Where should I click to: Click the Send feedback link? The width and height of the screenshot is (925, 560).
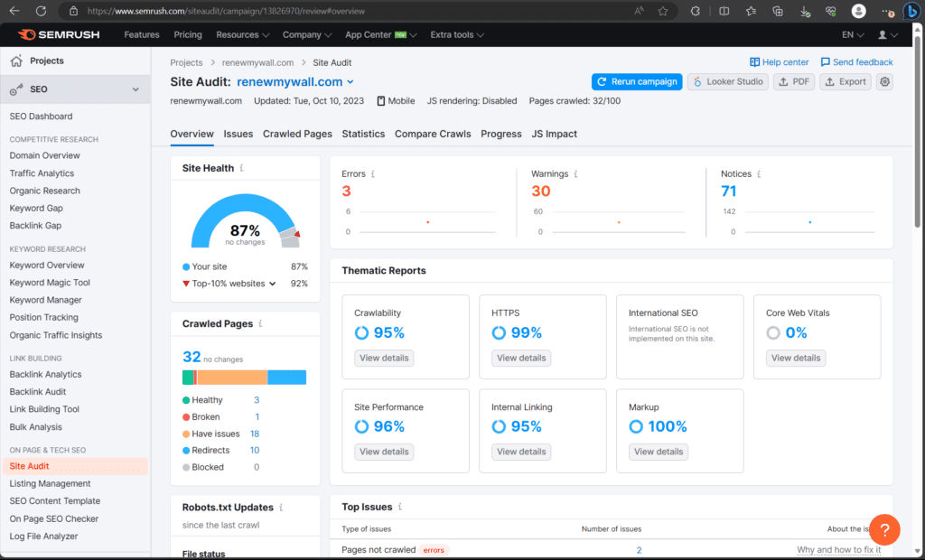point(856,62)
